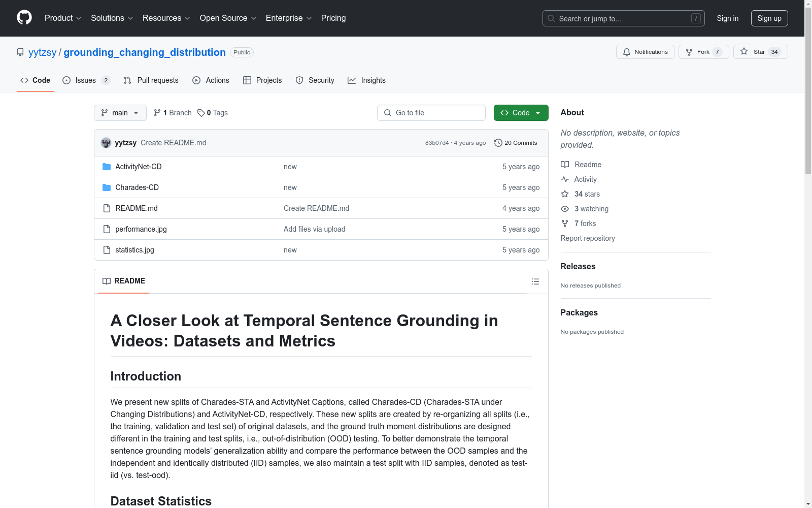Open the green Code dropdown button
The height and width of the screenshot is (508, 812).
click(x=521, y=113)
